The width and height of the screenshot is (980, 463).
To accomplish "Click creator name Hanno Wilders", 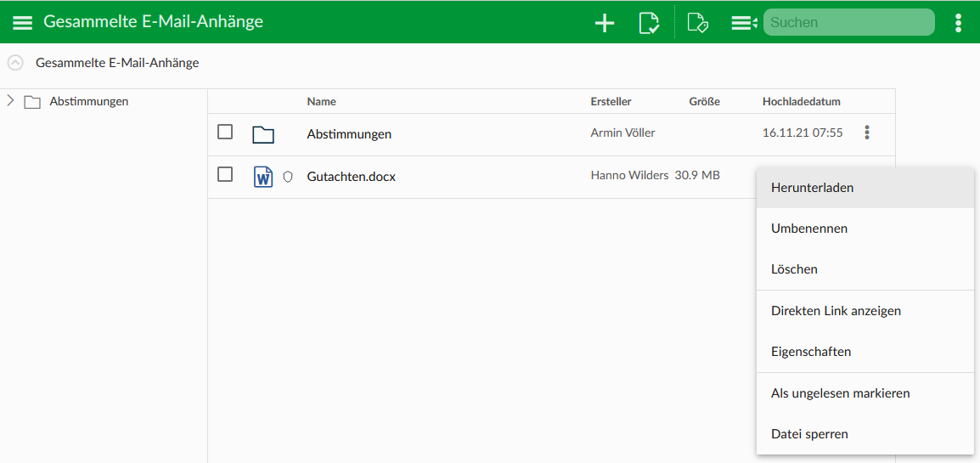I will (629, 176).
